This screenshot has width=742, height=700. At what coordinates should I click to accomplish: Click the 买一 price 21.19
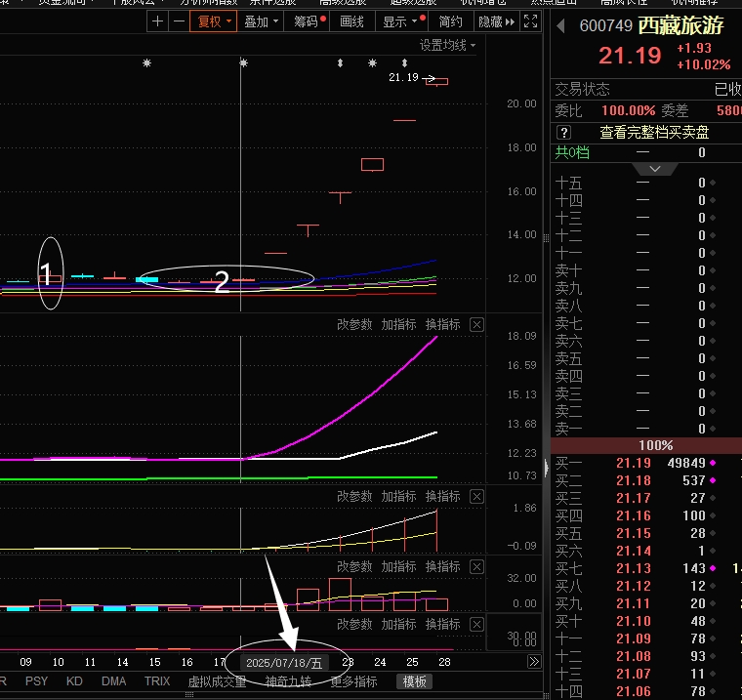[634, 463]
